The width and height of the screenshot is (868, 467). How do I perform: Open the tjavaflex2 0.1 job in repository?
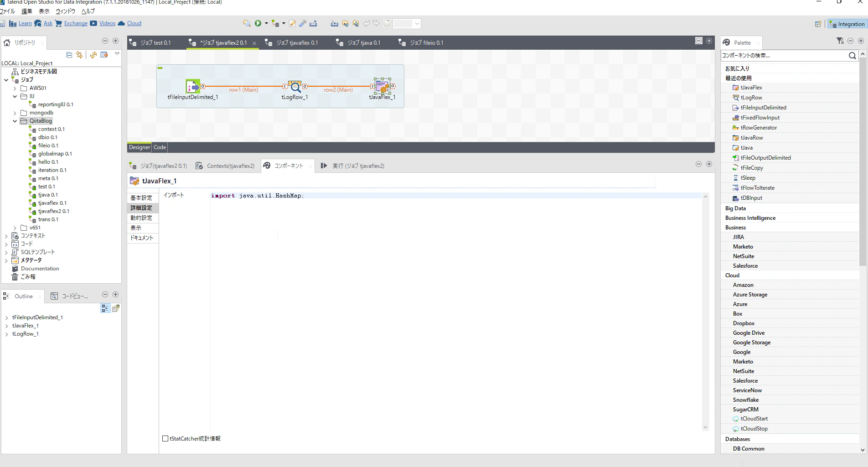53,211
